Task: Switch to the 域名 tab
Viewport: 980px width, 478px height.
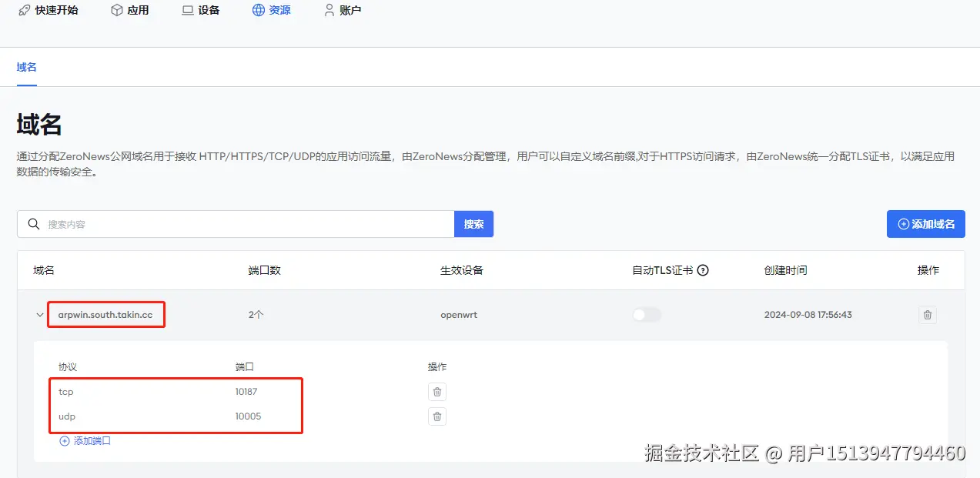Action: click(x=27, y=67)
